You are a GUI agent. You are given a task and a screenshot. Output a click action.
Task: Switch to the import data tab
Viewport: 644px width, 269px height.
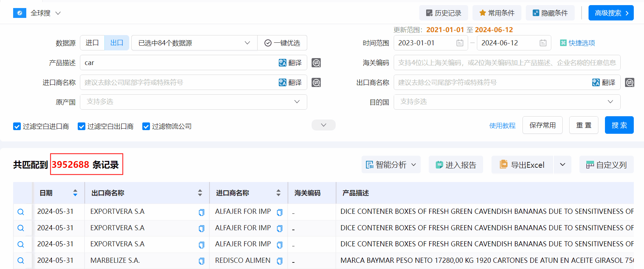(x=92, y=43)
